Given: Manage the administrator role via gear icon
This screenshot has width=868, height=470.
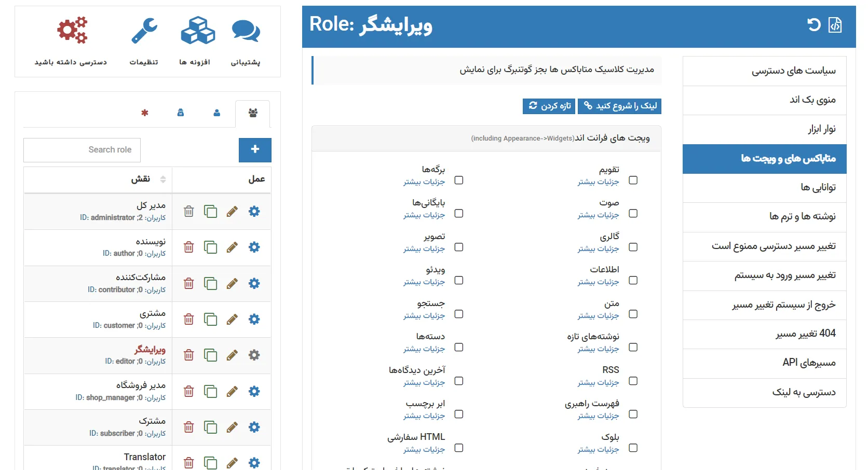Looking at the screenshot, I should point(254,211).
